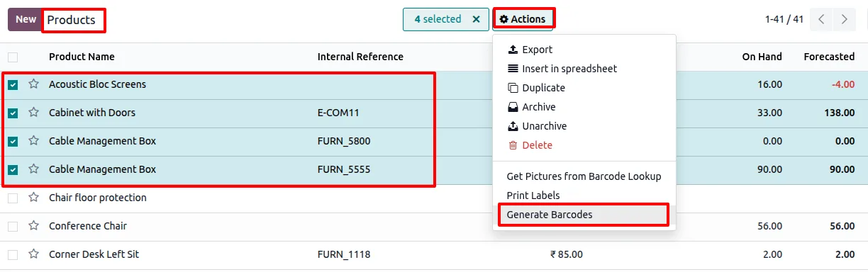Image resolution: width=868 pixels, height=272 pixels.
Task: Open the Cabinet with Doors product
Action: (x=92, y=113)
